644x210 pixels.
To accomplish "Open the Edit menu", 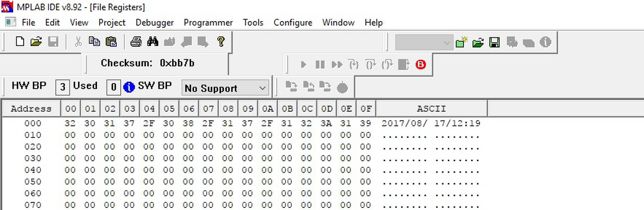I will pyautogui.click(x=52, y=23).
